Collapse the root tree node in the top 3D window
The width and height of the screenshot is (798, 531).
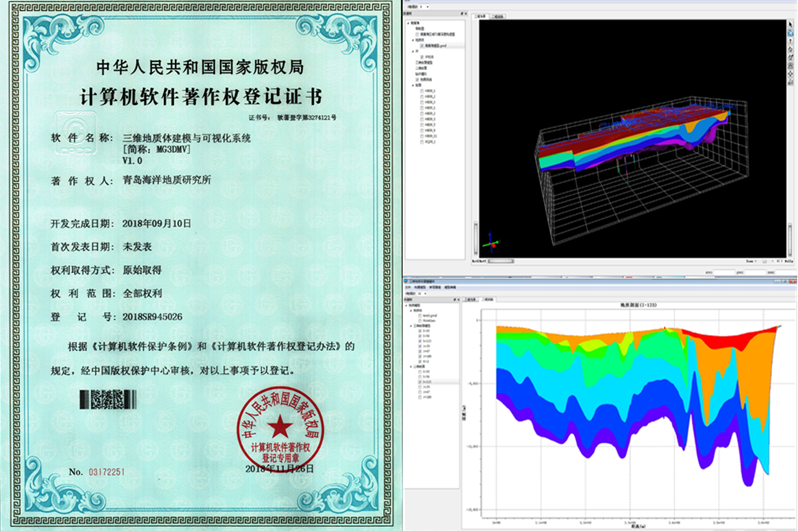point(408,23)
